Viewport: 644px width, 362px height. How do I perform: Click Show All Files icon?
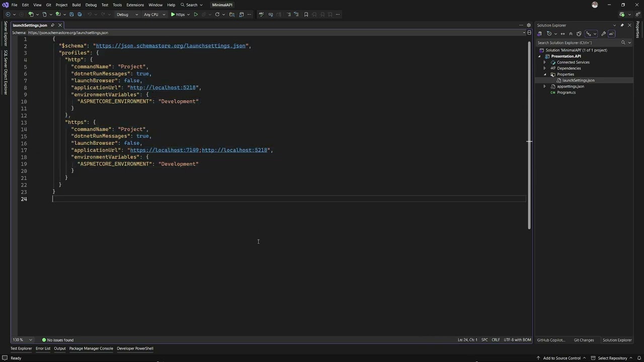(x=579, y=34)
